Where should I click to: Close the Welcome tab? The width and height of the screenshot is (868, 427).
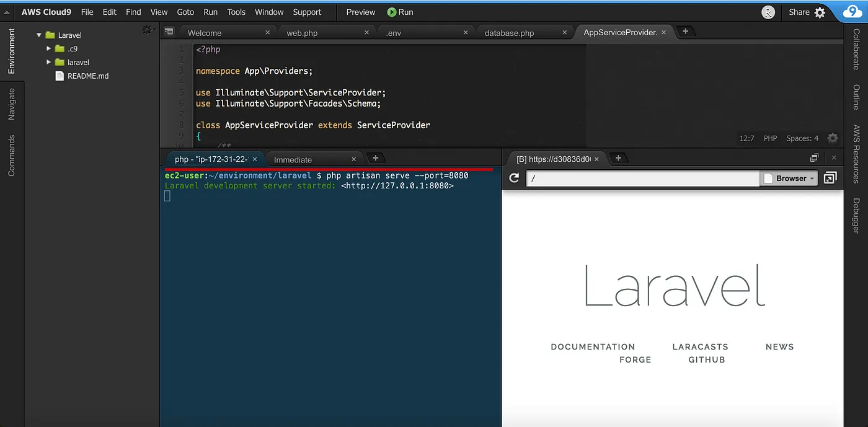pos(268,32)
